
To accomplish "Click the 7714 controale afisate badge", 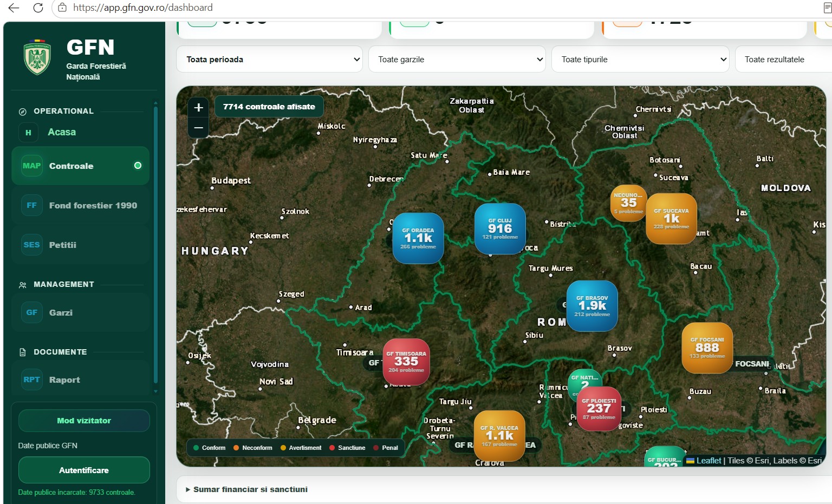I will [269, 107].
